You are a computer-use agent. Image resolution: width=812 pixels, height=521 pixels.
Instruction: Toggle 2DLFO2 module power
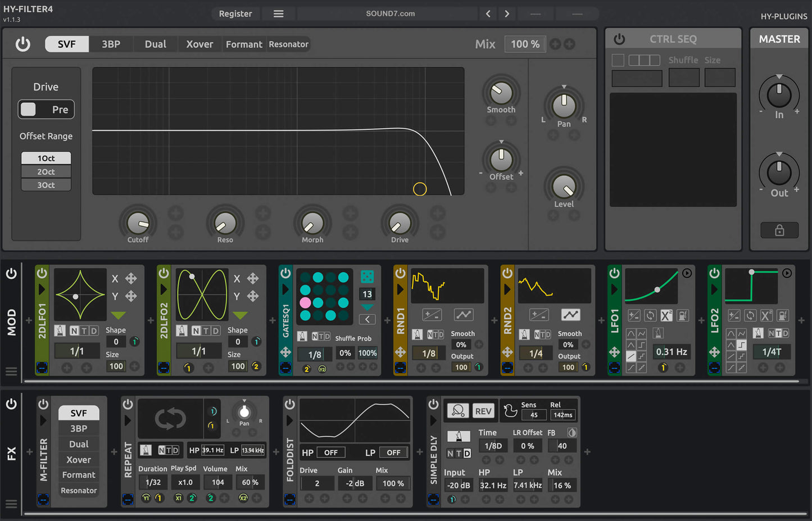pyautogui.click(x=164, y=273)
